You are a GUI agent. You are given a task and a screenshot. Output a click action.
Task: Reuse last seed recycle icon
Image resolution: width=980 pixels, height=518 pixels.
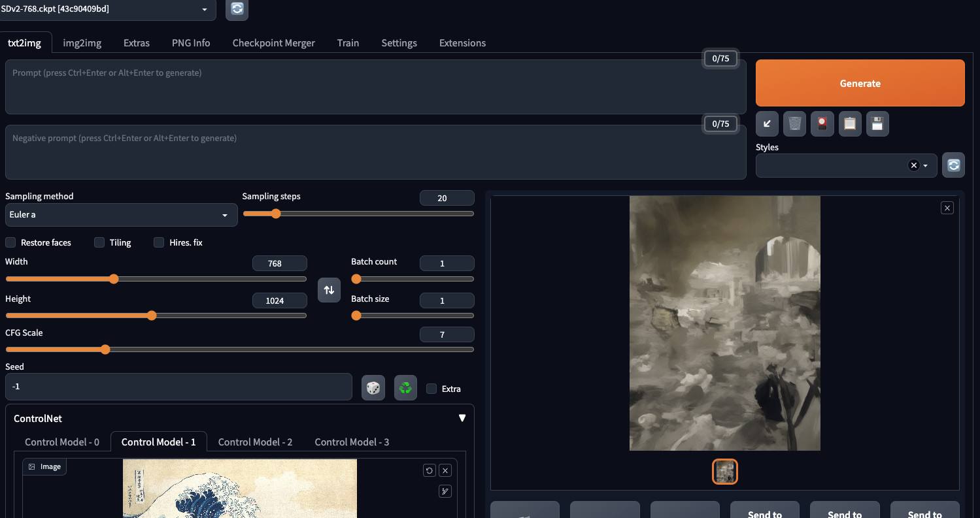(405, 387)
